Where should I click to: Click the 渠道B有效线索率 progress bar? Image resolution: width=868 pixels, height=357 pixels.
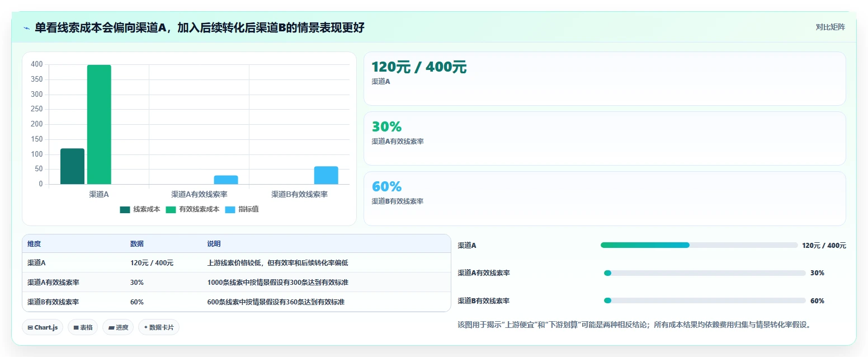[705, 301]
